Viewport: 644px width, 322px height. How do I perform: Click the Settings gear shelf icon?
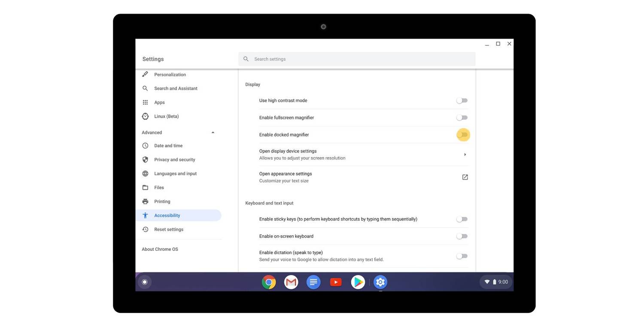pyautogui.click(x=380, y=282)
